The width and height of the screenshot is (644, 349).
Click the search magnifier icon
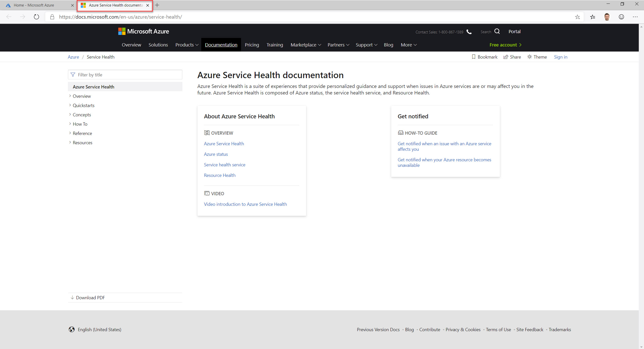497,31
